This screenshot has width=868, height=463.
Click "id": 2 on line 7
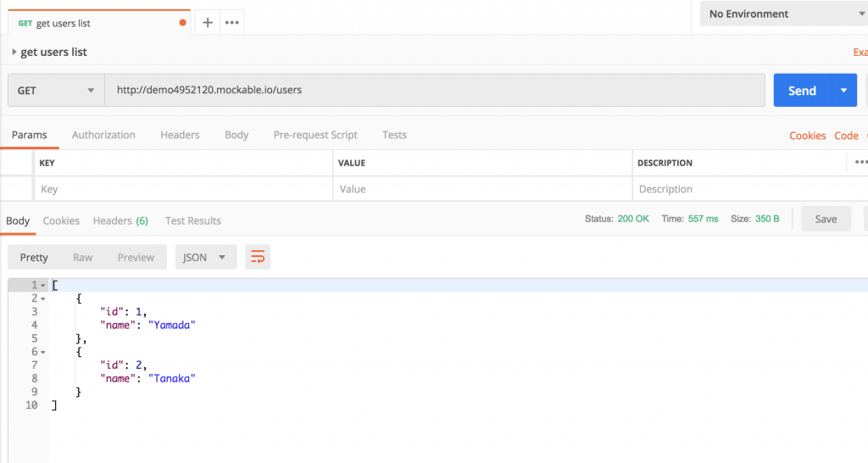123,365
